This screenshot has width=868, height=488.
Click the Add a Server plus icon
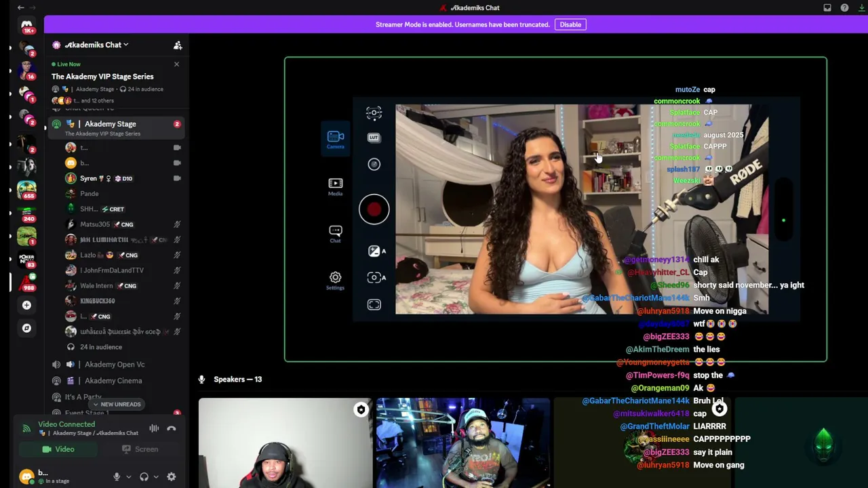point(26,305)
